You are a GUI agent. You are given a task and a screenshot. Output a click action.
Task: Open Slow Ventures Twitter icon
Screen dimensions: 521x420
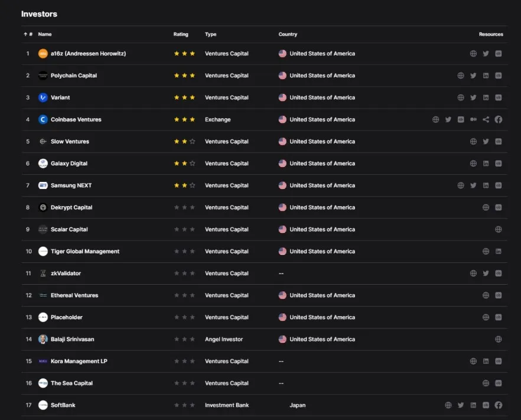point(486,141)
